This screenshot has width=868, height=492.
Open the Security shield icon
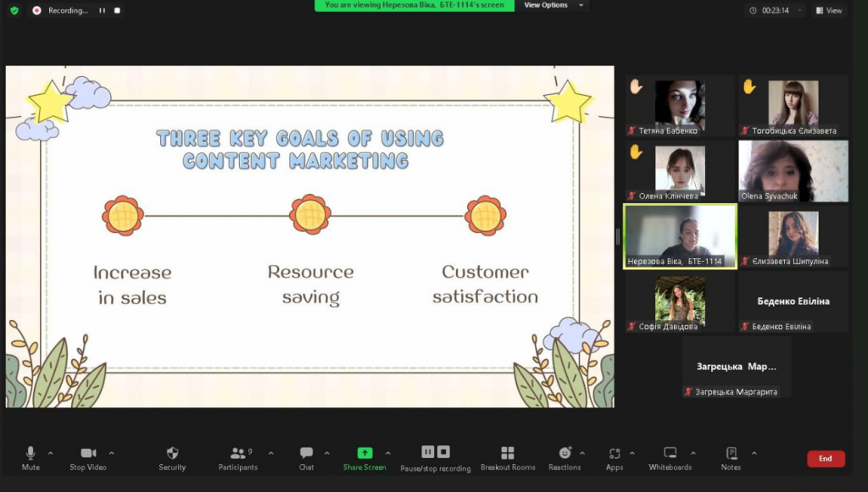click(172, 454)
